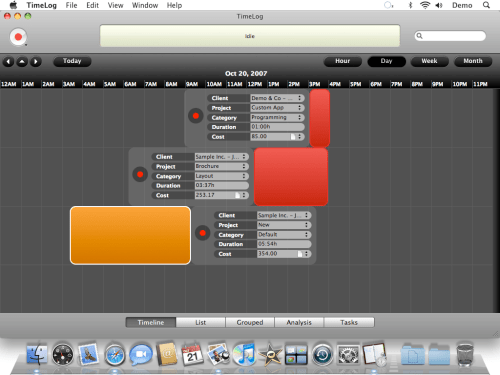Toggle record on the New project entry
500x375 pixels.
[202, 233]
